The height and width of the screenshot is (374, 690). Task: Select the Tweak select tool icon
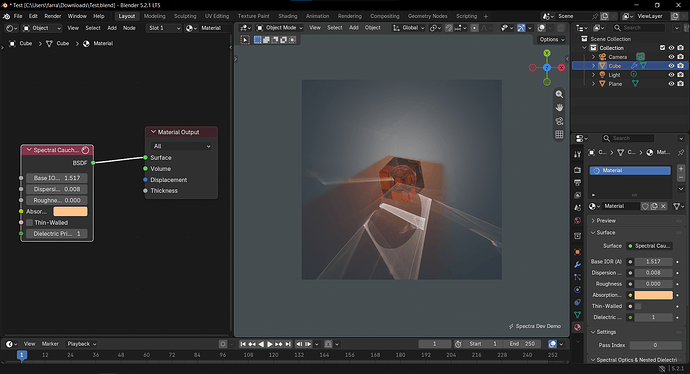click(245, 40)
